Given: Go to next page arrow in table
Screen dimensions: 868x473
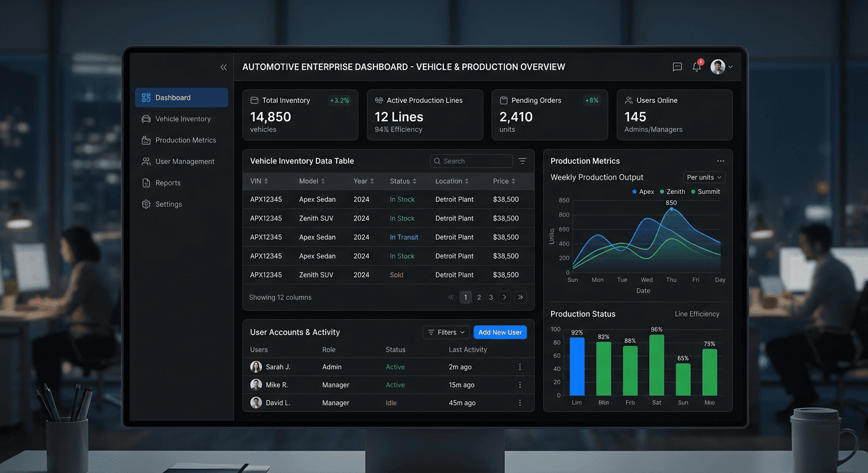Looking at the screenshot, I should (x=504, y=297).
